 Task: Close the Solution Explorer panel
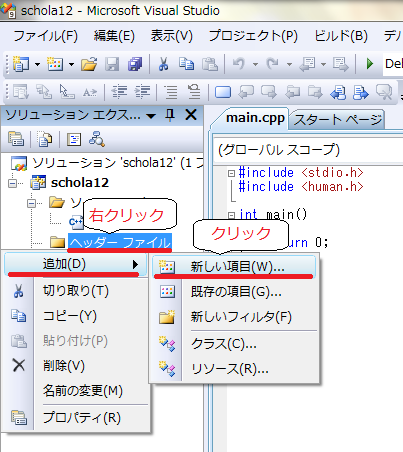191,115
